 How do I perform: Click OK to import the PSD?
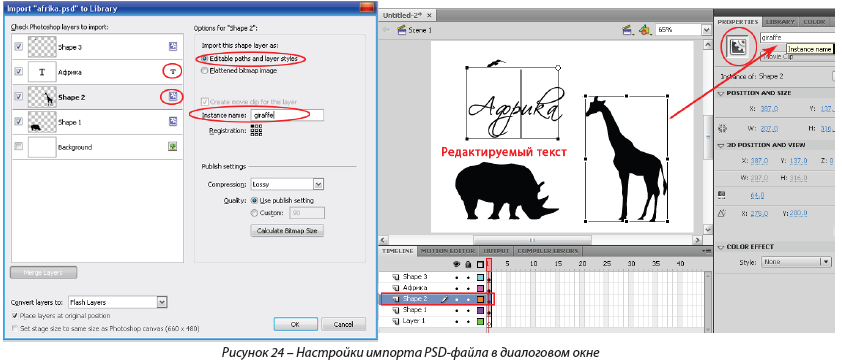295,324
